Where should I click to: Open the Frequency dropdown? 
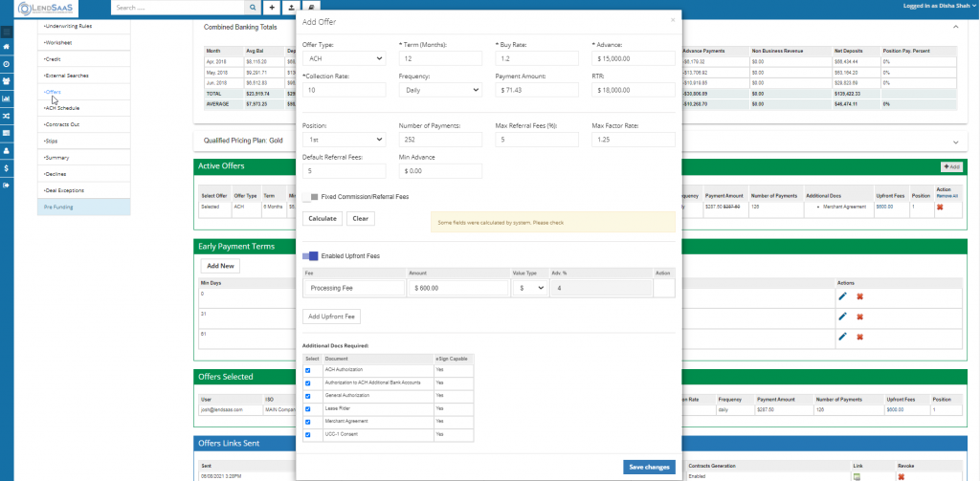(x=440, y=90)
